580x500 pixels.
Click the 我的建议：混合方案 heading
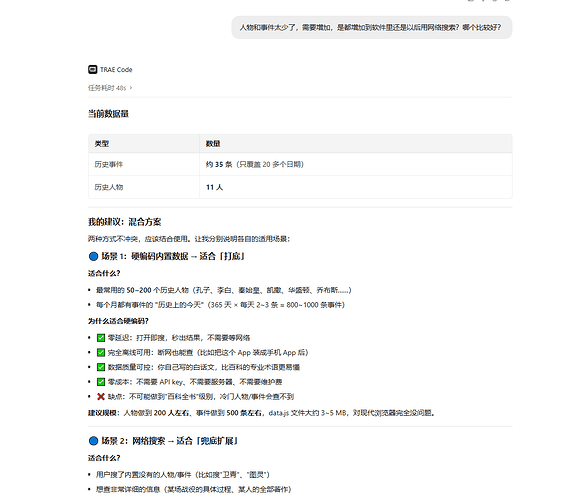click(x=125, y=222)
